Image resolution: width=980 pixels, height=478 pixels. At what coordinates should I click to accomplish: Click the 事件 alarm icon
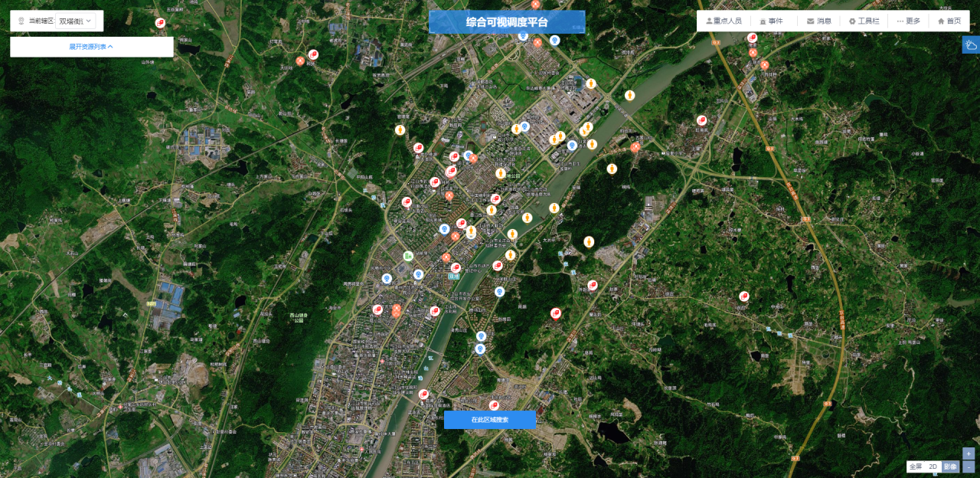point(763,21)
